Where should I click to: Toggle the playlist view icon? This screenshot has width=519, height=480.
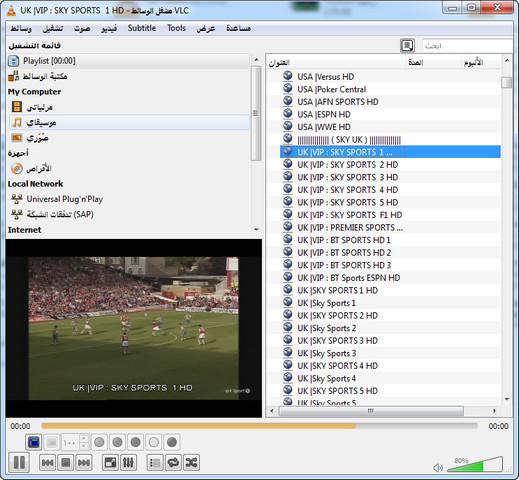pos(155,462)
